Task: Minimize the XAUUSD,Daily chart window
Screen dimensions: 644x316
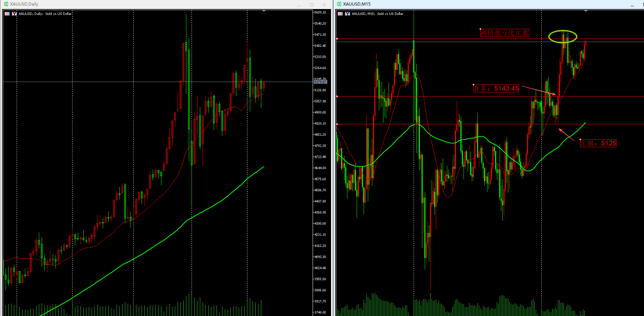Action: point(299,5)
